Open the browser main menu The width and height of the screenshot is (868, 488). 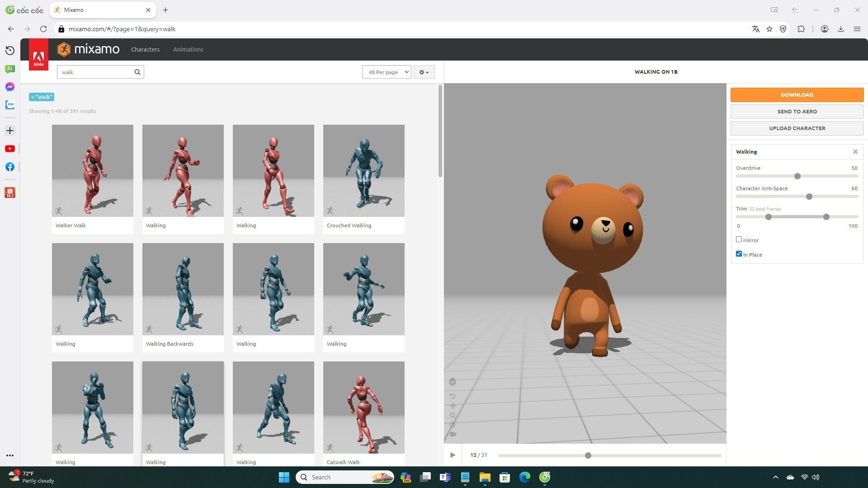857,29
